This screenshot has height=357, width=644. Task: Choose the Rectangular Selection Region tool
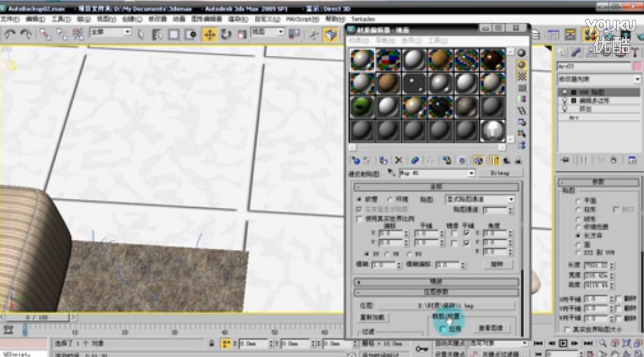point(174,35)
